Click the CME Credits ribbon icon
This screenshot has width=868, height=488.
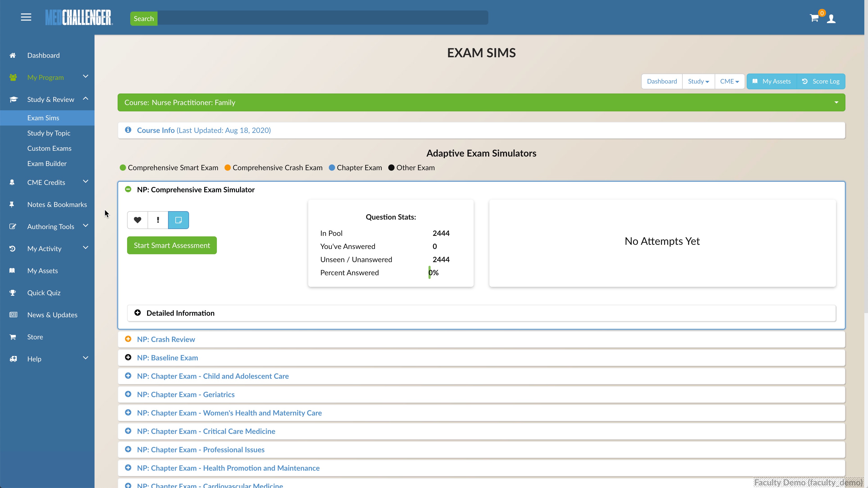click(x=12, y=182)
